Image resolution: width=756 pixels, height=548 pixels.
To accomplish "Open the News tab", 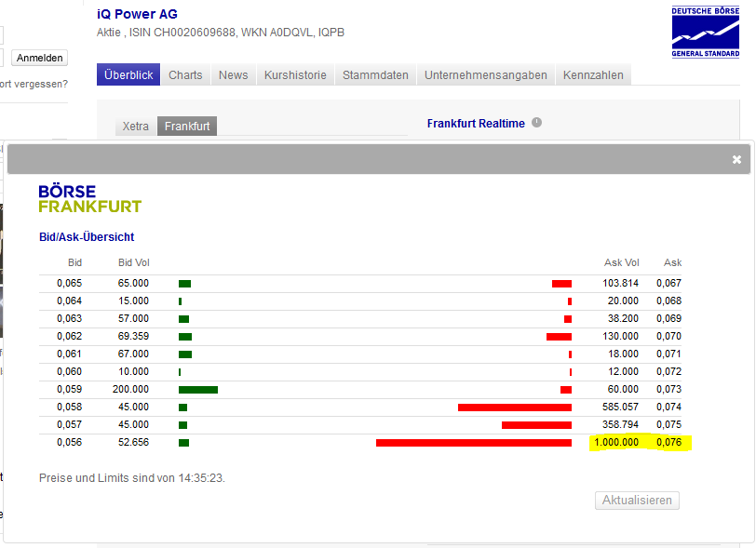I will pyautogui.click(x=234, y=74).
